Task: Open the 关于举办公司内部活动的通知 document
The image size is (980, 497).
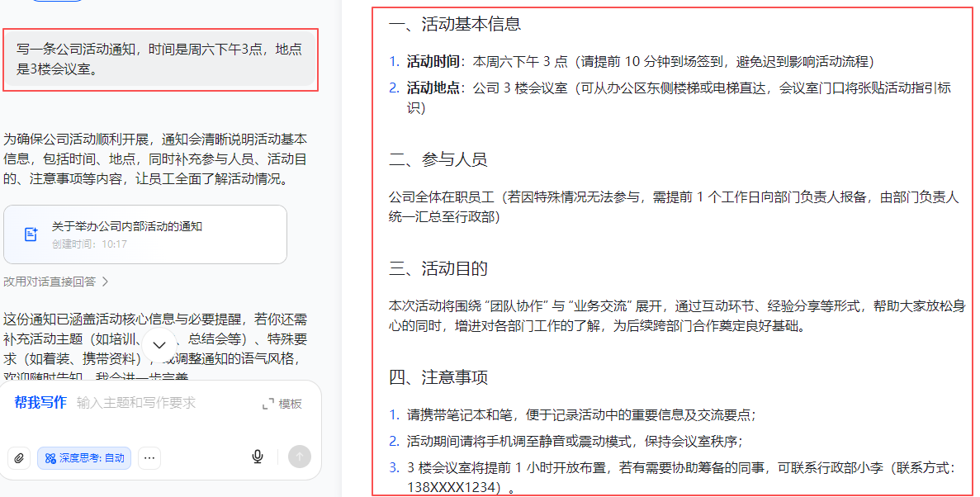Action: pyautogui.click(x=127, y=226)
